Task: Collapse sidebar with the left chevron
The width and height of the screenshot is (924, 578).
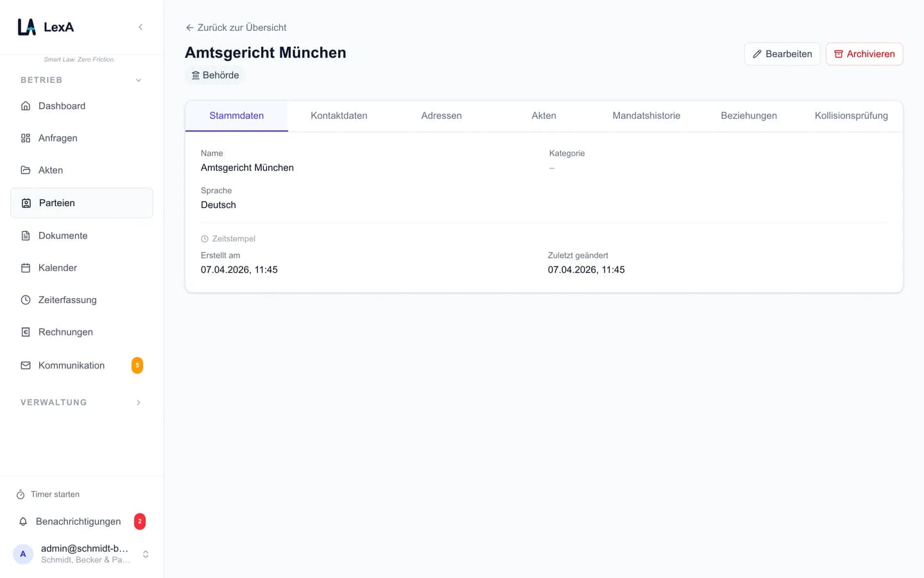Action: click(141, 27)
